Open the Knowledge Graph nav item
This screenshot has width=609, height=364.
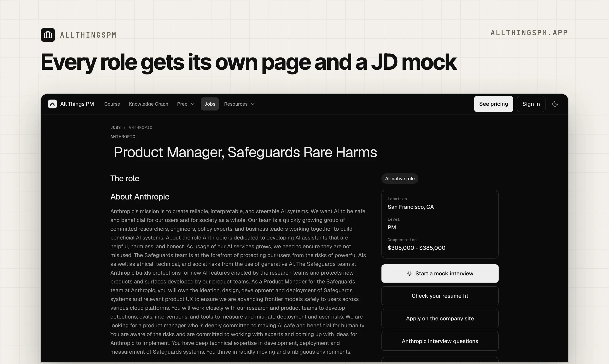149,104
